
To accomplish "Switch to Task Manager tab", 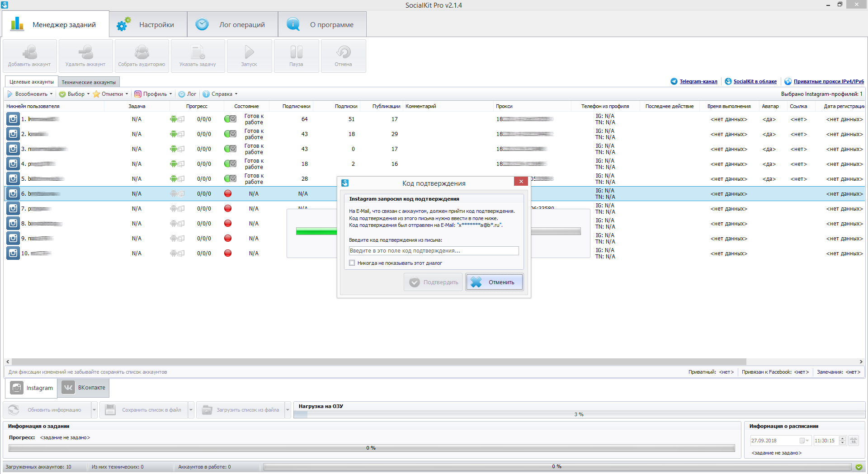I will [55, 24].
